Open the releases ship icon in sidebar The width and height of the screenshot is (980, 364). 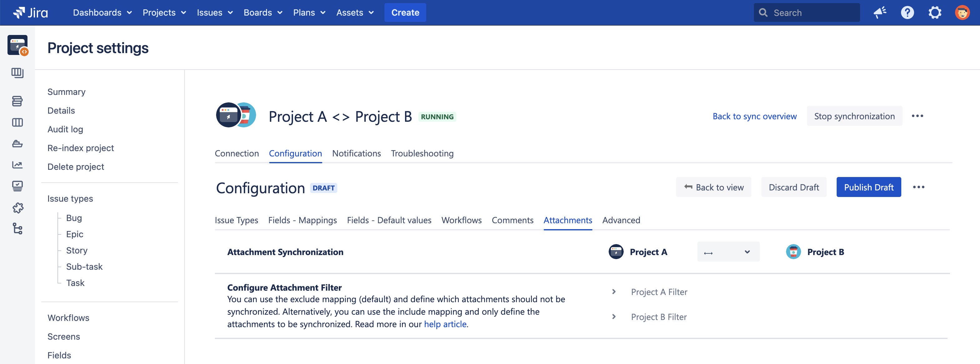[17, 143]
